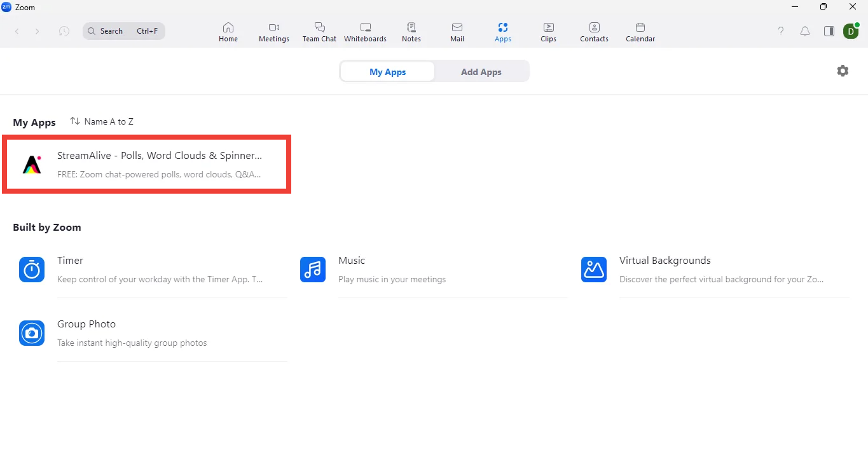Switch to the Add Apps tab

coord(481,72)
